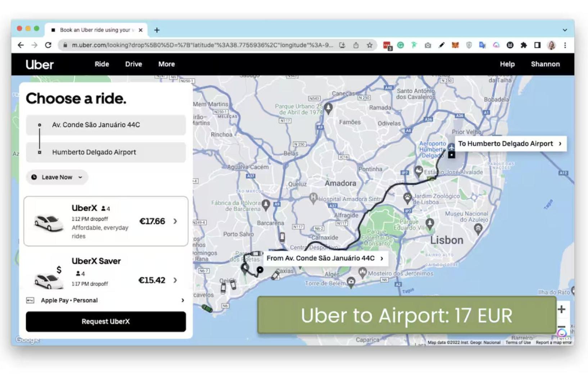The width and height of the screenshot is (588, 374).
Task: Open the Google Translate extension
Action: [483, 45]
